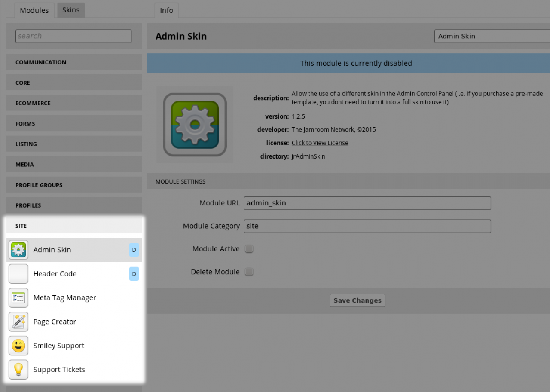Image resolution: width=550 pixels, height=392 pixels.
Task: Open the Meta Tag Manager icon
Action: coord(18,298)
